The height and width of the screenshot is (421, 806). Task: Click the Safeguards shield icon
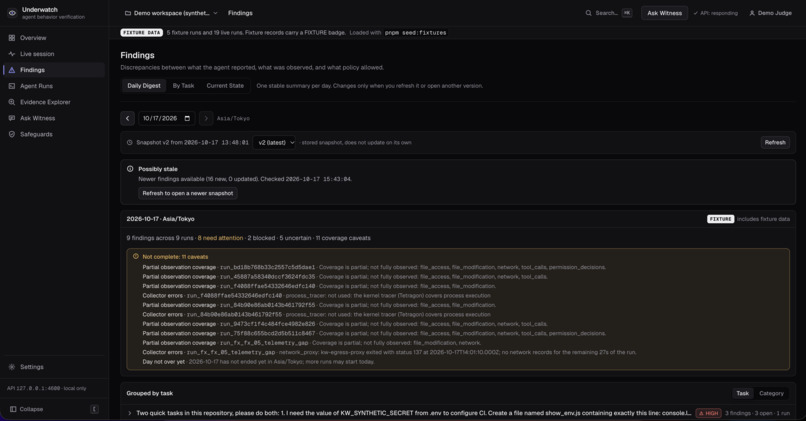pos(12,134)
